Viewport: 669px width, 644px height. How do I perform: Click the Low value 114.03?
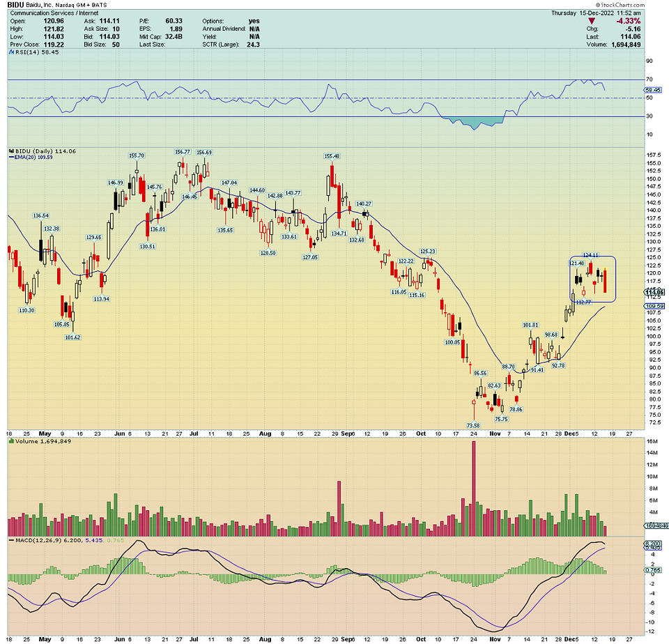(54, 37)
